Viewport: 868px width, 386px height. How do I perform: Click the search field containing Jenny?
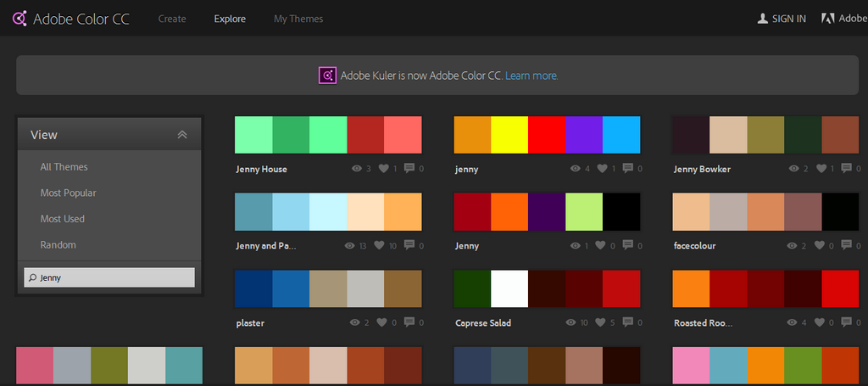pyautogui.click(x=109, y=277)
